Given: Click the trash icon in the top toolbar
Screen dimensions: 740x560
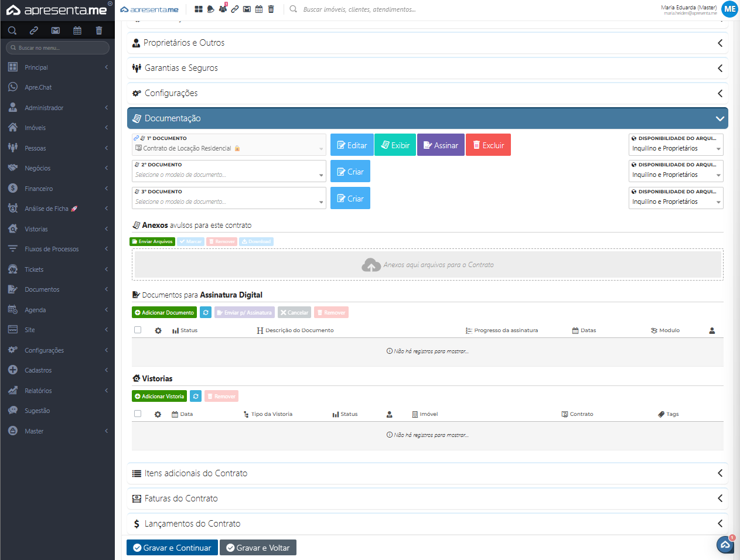Looking at the screenshot, I should pos(271,9).
